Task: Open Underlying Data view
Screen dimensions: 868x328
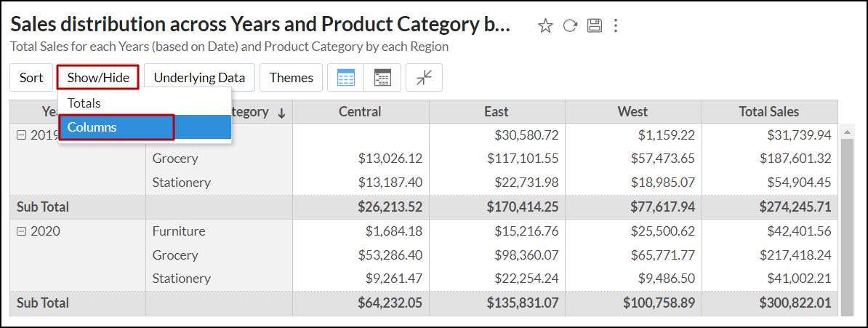Action: click(199, 78)
